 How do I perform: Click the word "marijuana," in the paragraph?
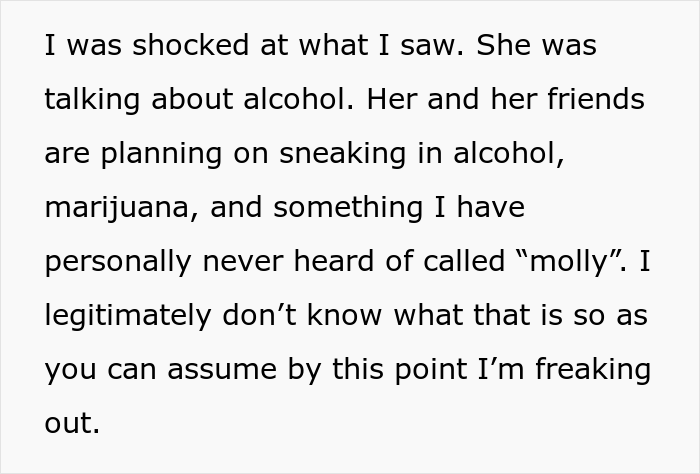[121, 208]
